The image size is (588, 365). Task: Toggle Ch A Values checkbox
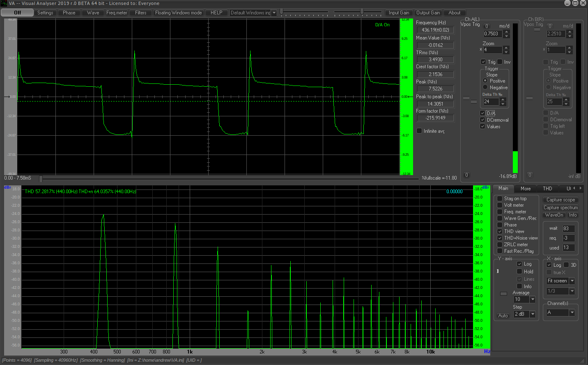point(482,126)
